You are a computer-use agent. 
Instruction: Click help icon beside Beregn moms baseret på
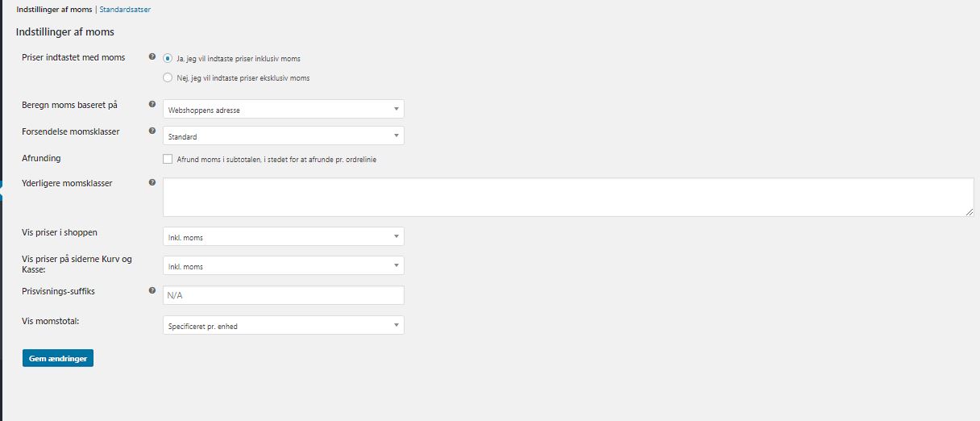point(152,105)
